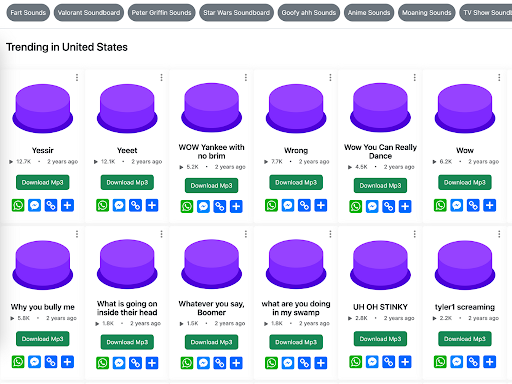Image resolution: width=512 pixels, height=384 pixels.
Task: Download Mp3 of Wow You Can Really Dance
Action: click(380, 185)
